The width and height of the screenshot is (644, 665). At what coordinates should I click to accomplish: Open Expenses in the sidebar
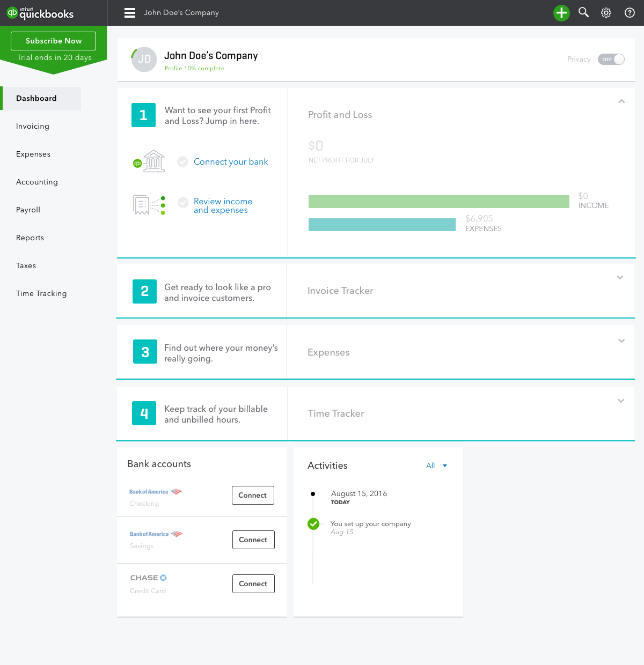[x=33, y=154]
